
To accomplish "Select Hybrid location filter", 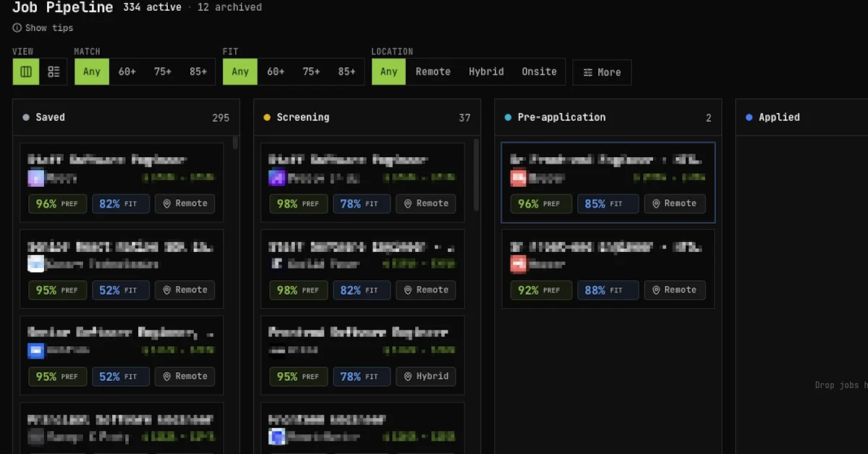I will pos(486,72).
